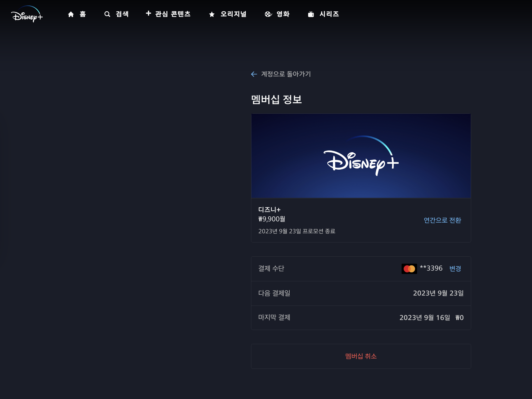Image resolution: width=532 pixels, height=399 pixels.
Task: Click the star icon for 오리지널
Action: point(212,14)
